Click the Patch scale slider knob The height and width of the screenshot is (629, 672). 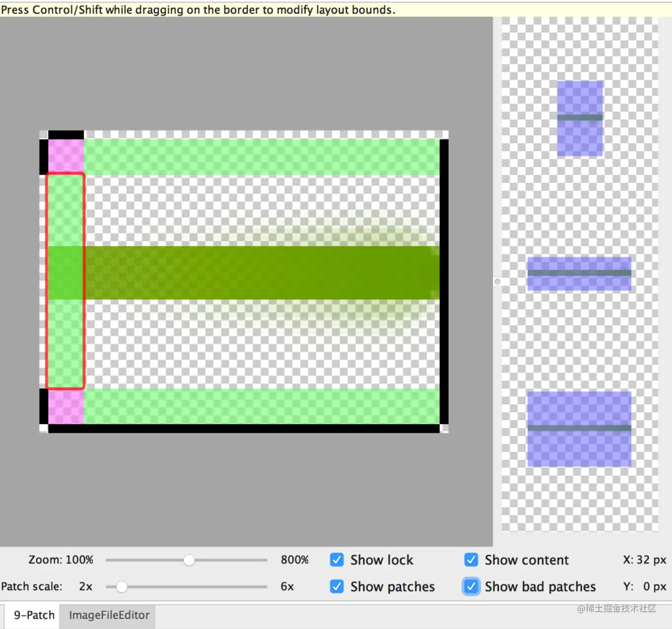(122, 587)
